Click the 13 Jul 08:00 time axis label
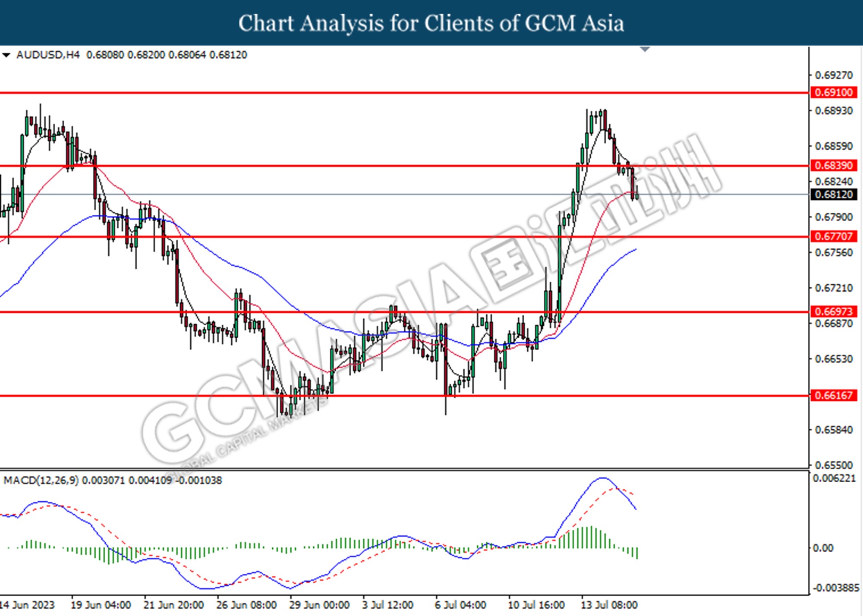 point(609,605)
